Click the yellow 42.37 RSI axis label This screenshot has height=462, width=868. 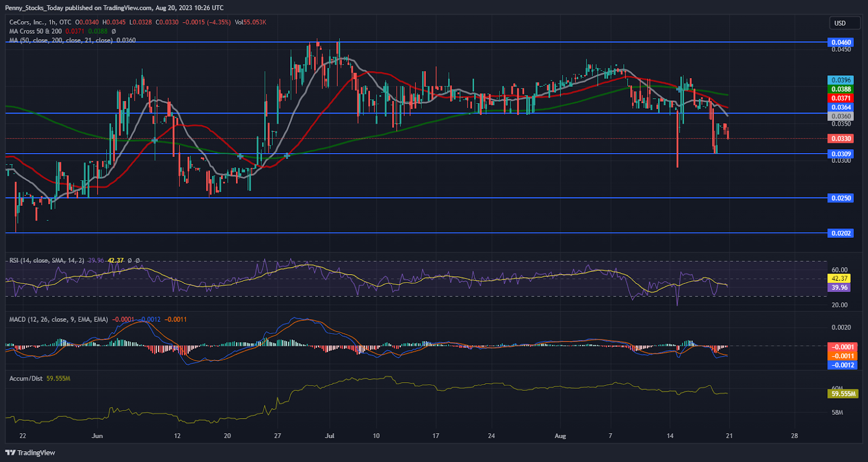(x=839, y=279)
